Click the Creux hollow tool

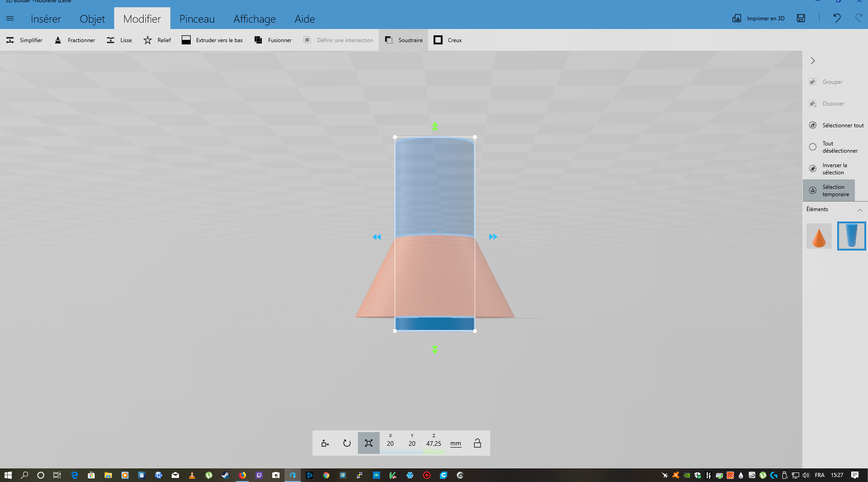(448, 40)
